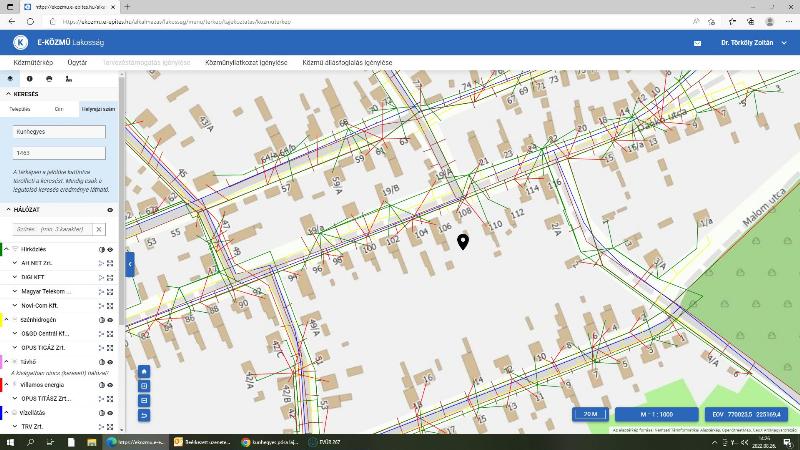Click the EOV coordinates button
Viewport: 800px width, 450px height.
click(746, 414)
